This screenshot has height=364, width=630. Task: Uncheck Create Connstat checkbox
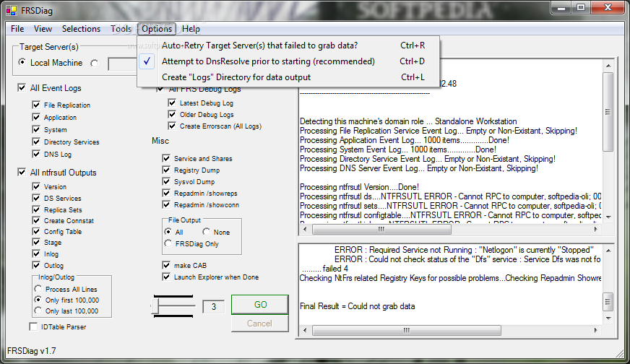36,220
